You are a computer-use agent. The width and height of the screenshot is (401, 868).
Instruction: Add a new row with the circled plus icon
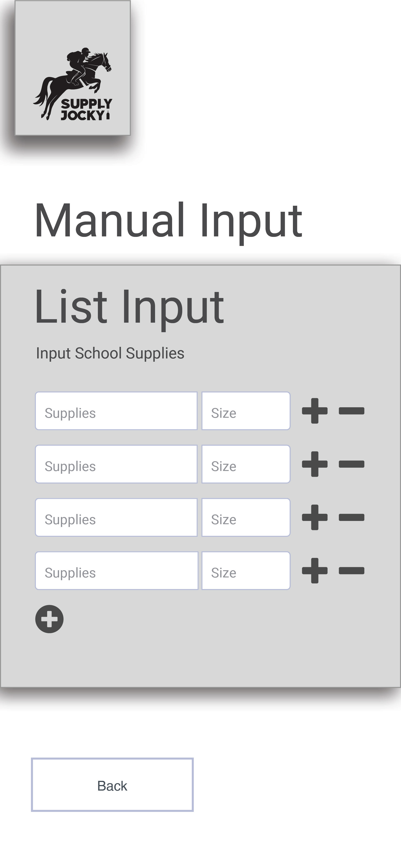(x=50, y=619)
